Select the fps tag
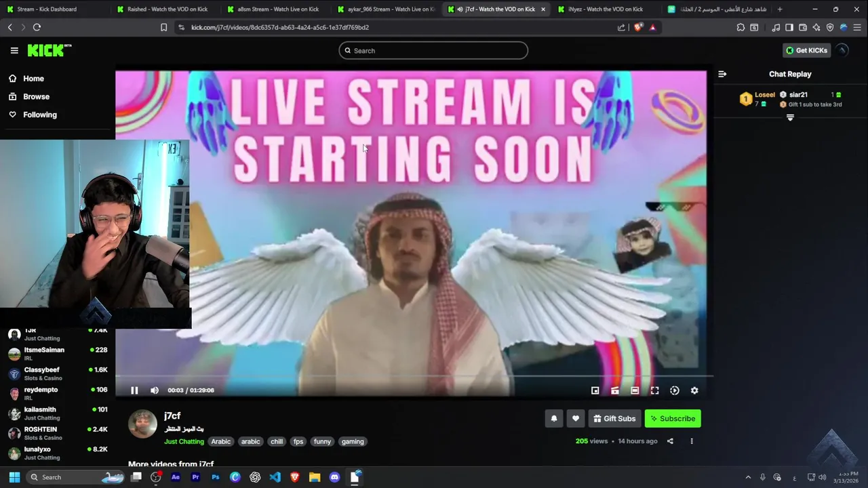The height and width of the screenshot is (488, 868). point(298,441)
